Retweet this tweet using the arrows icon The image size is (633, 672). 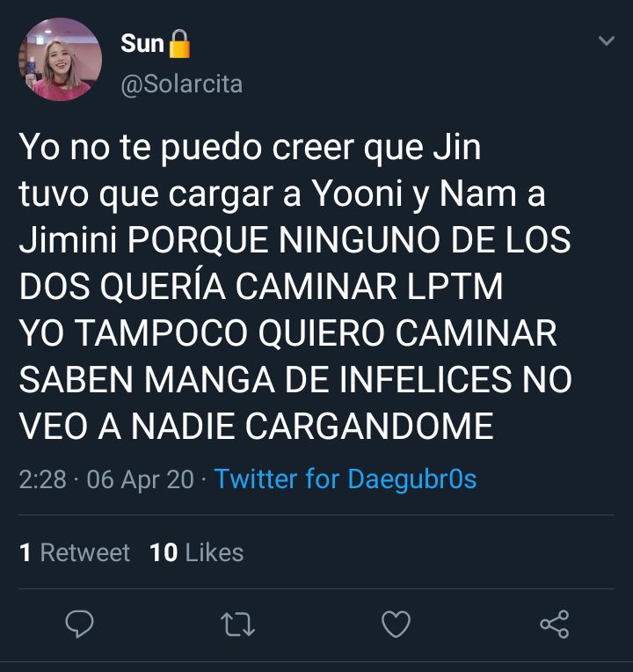click(237, 625)
